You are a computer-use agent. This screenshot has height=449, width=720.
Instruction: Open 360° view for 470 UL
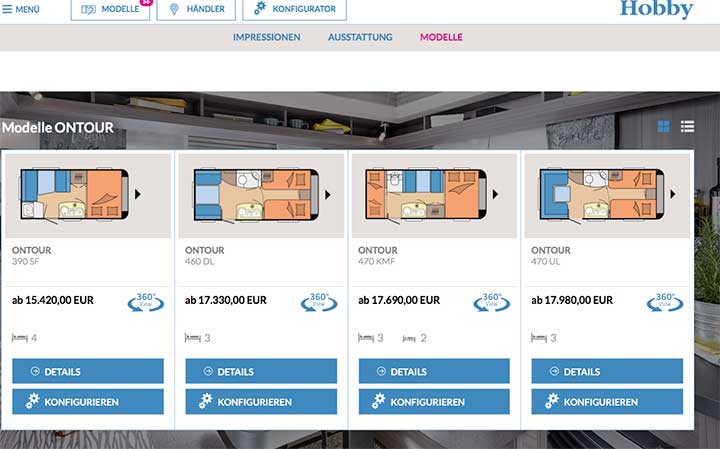pos(665,302)
